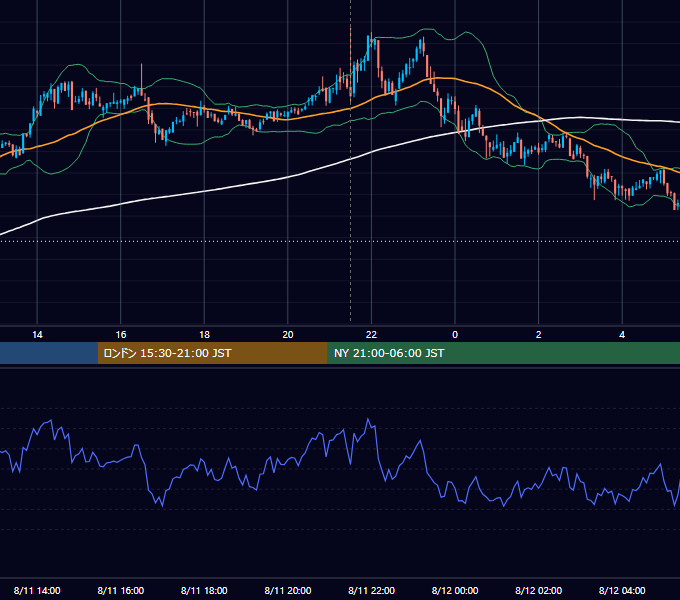Click the date label 8/11 16:00
This screenshot has height=600, width=680.
click(121, 590)
